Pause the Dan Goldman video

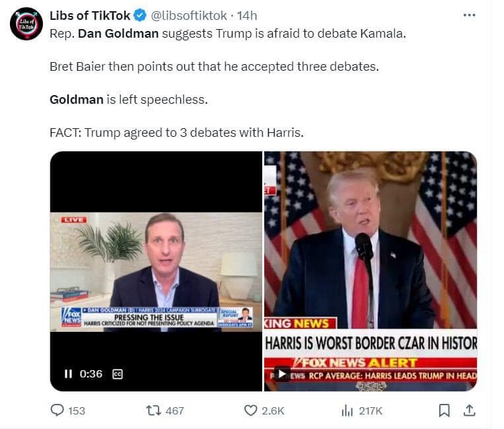pyautogui.click(x=68, y=373)
